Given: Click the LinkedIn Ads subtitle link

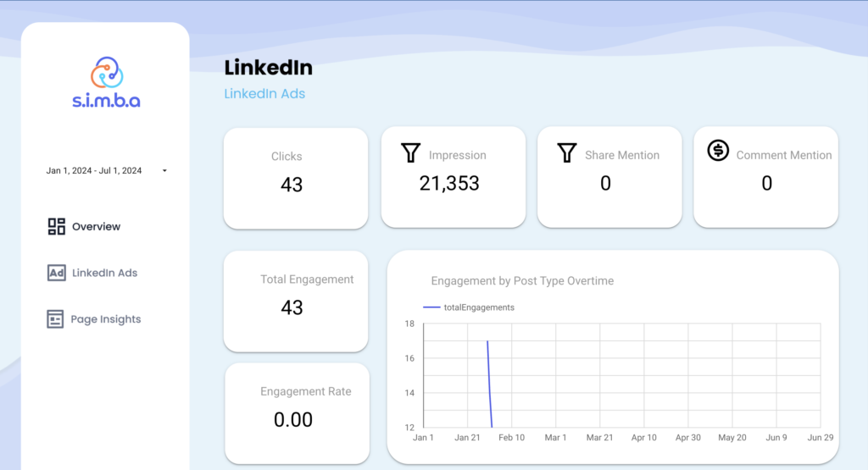Looking at the screenshot, I should [264, 94].
